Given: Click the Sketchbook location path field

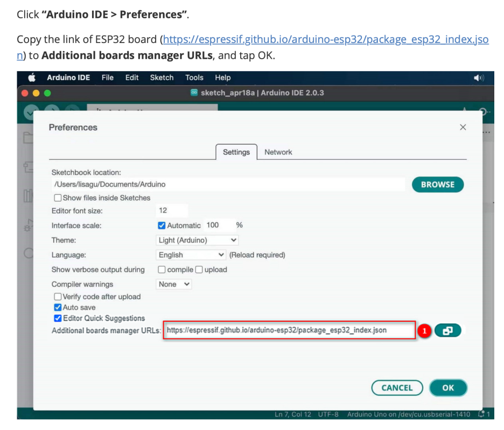Looking at the screenshot, I should (x=228, y=185).
